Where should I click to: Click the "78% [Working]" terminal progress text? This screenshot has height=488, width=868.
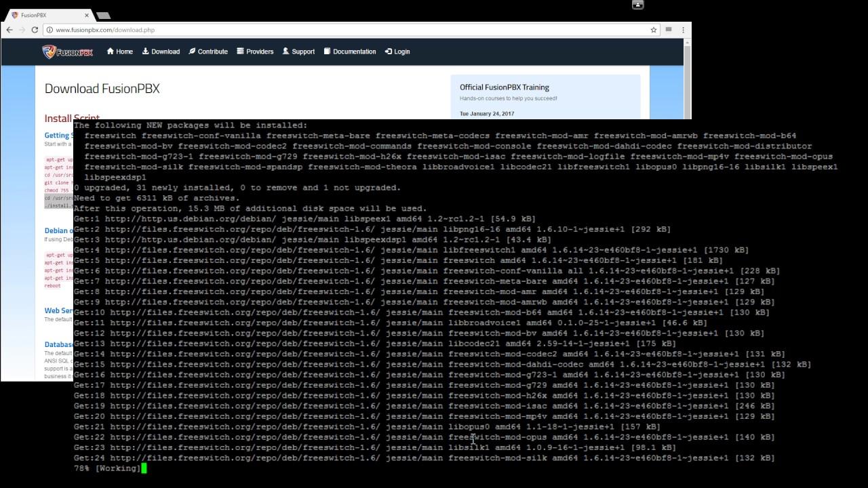tap(107, 468)
